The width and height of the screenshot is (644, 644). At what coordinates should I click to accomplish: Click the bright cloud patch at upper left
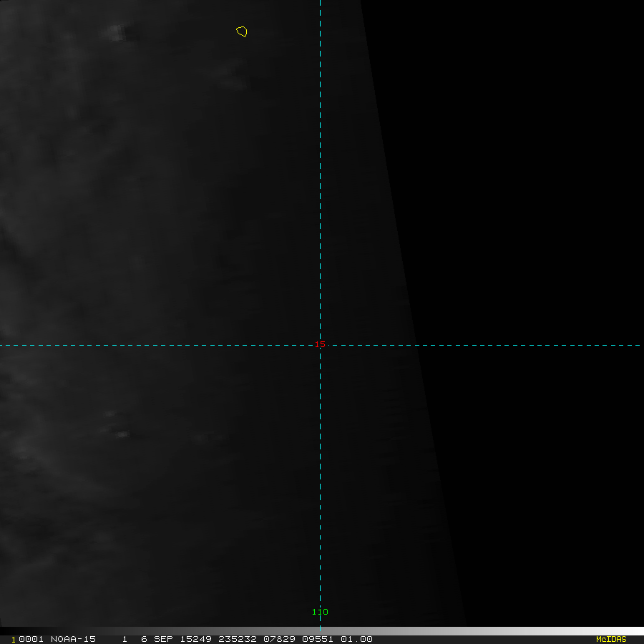123,32
